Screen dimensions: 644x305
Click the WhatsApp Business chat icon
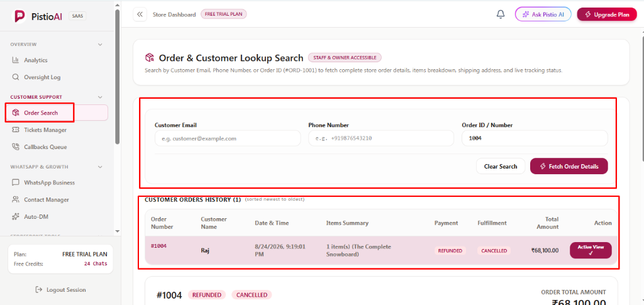coord(16,182)
